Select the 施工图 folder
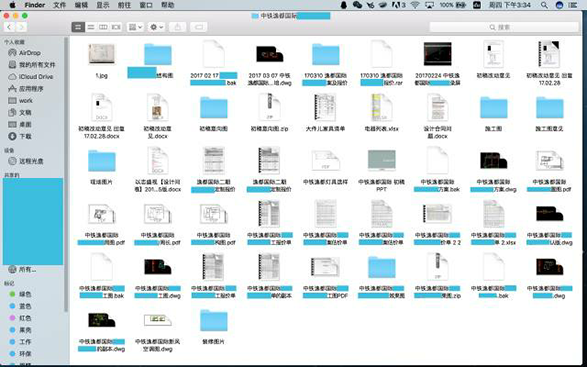Screen dimensions: 587x367 pos(493,112)
